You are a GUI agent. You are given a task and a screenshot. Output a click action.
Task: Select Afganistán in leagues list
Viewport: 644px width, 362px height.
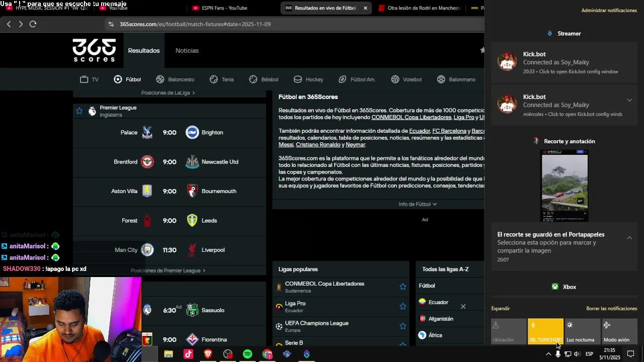[x=440, y=319]
